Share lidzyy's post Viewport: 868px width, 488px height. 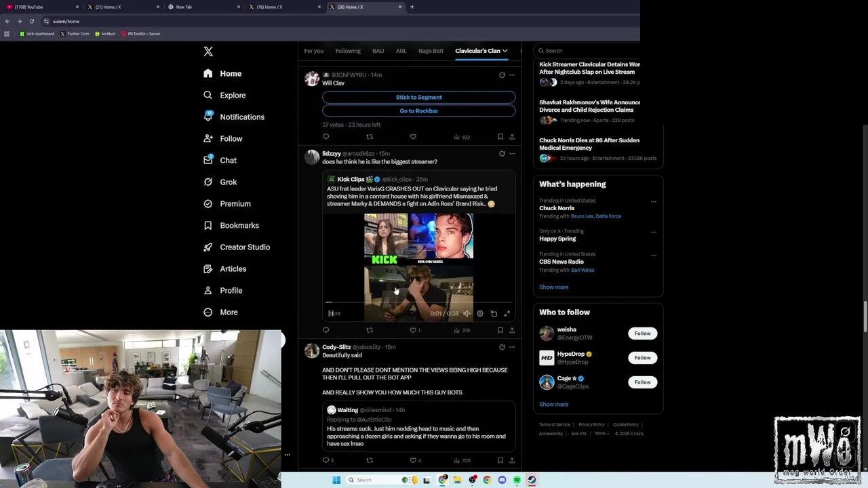[x=512, y=330]
